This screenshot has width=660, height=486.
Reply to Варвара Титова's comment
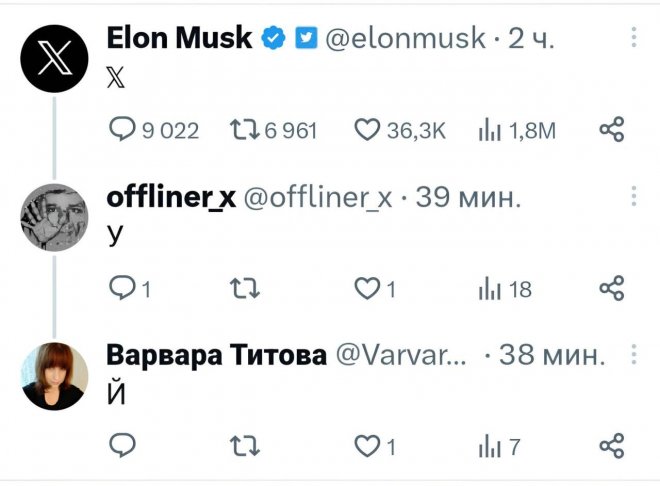[121, 444]
